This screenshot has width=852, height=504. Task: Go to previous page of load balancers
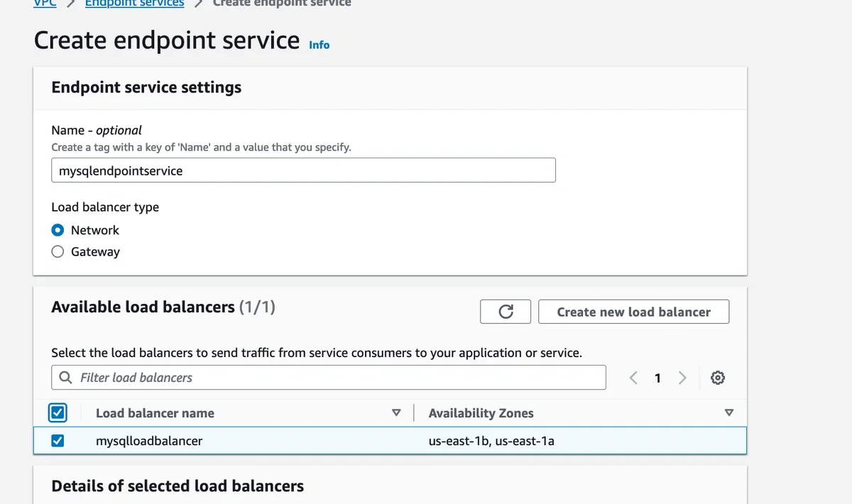pos(633,378)
